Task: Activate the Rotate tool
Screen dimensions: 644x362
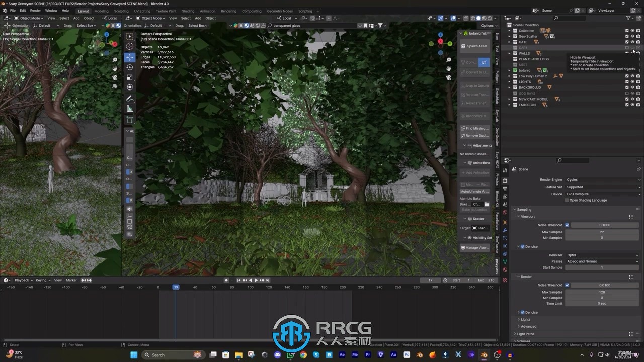Action: point(130,67)
